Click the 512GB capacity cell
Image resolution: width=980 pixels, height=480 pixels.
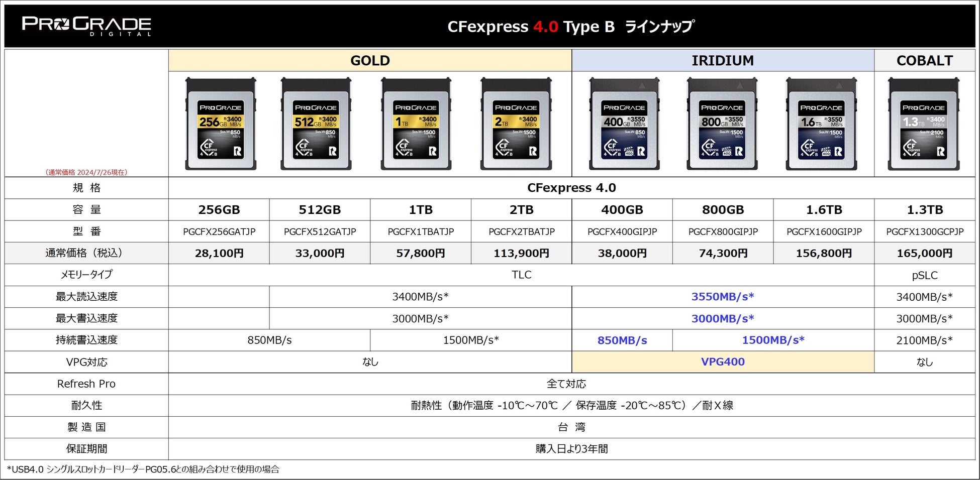pyautogui.click(x=320, y=209)
